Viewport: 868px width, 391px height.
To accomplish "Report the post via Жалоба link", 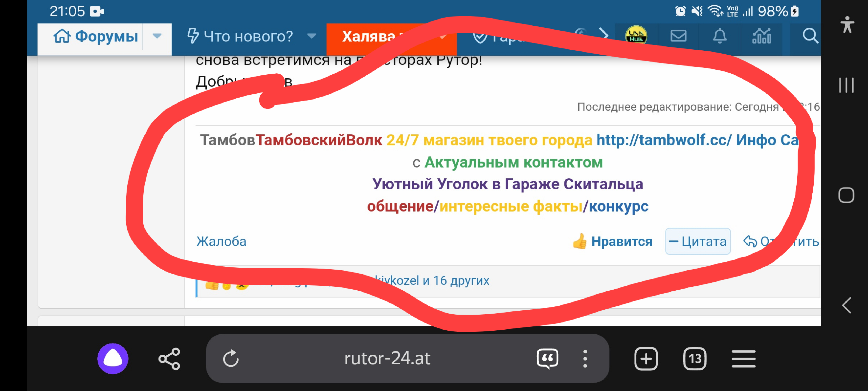I will [221, 242].
